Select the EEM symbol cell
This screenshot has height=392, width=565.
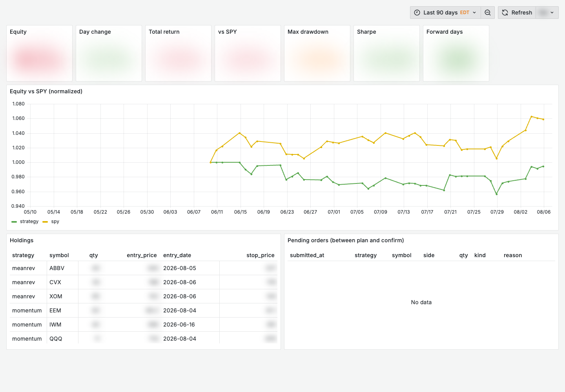pos(63,310)
